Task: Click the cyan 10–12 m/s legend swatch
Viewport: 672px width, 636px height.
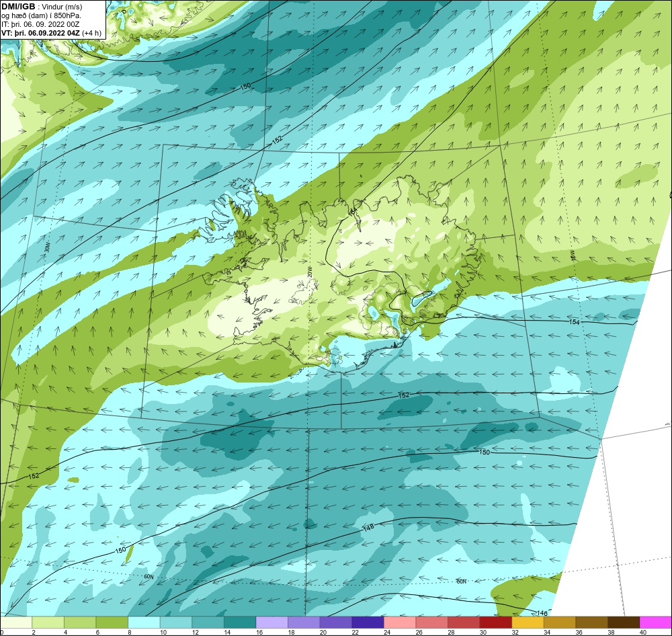Action: click(175, 622)
